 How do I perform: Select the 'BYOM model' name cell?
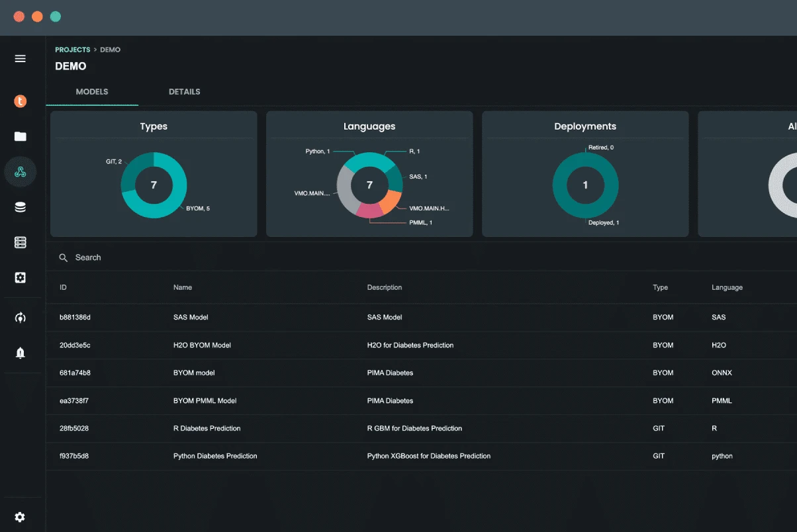point(194,373)
